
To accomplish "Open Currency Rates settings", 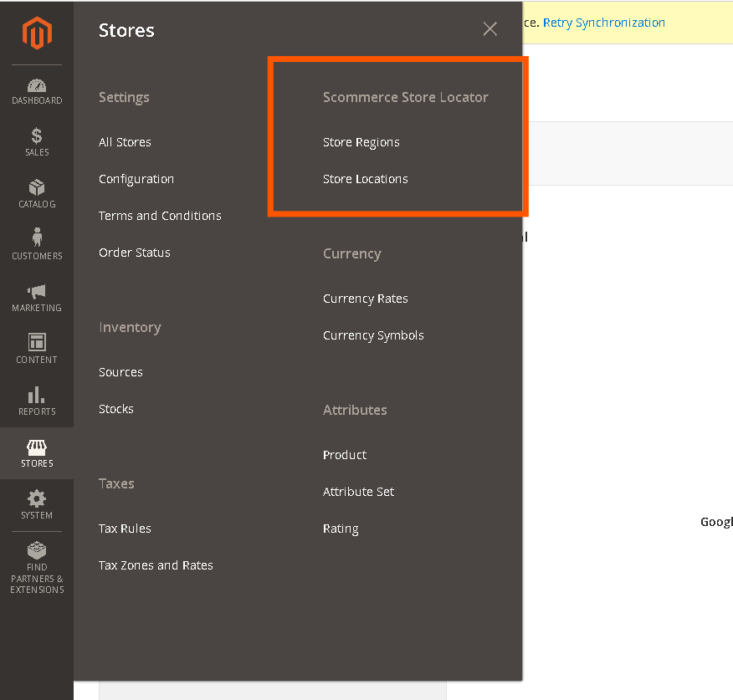I will click(365, 299).
